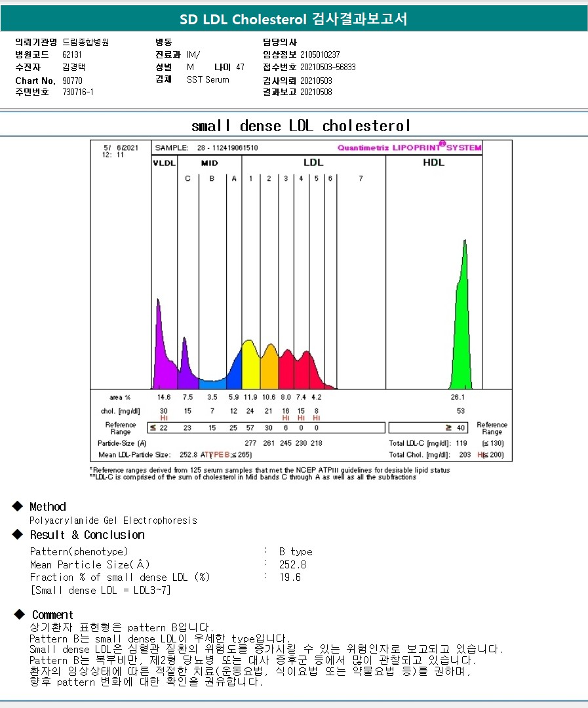Click the SD LDL Cholesterol report title banner

[x=294, y=19]
